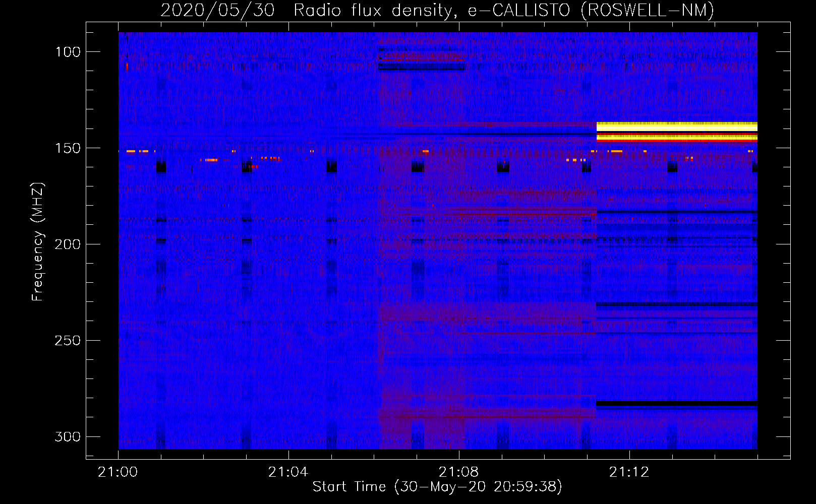Click the '200' frequency tick label
Viewport: 816px width, 504px height.
(68, 244)
